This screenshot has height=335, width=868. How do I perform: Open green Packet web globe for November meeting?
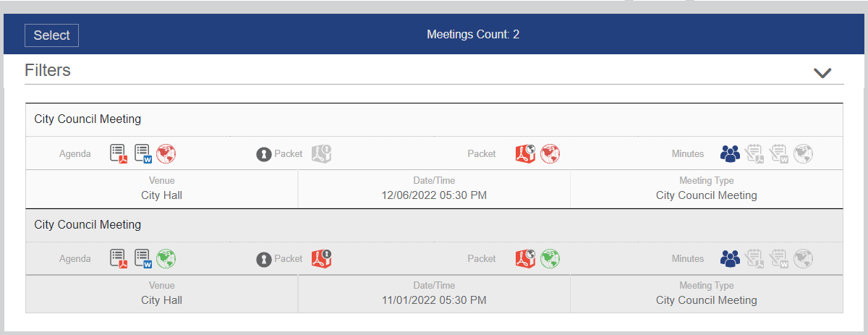(550, 258)
